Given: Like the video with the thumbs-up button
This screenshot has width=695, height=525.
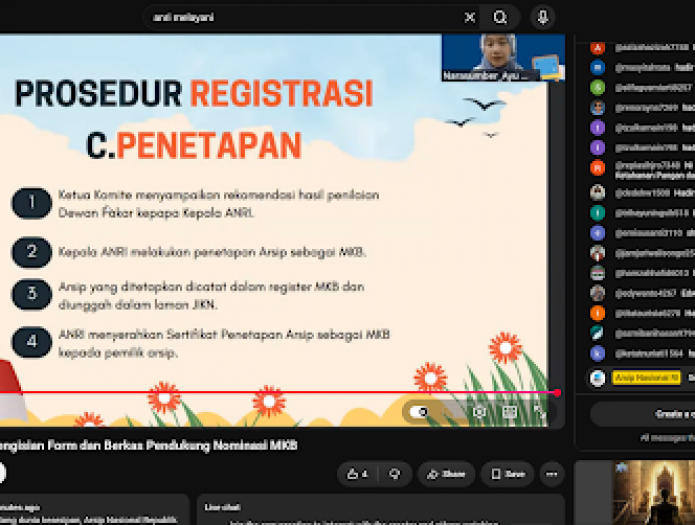Looking at the screenshot, I should (358, 474).
